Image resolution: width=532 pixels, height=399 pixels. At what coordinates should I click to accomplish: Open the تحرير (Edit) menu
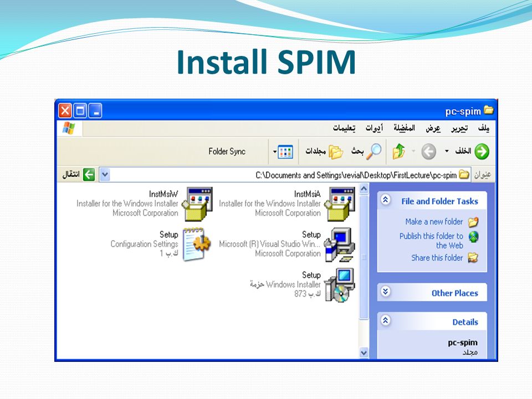[x=459, y=128]
